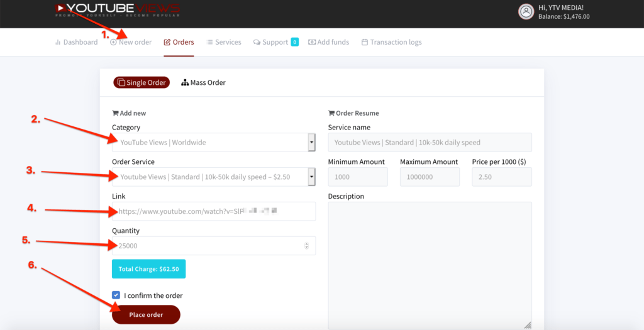644x330 pixels.
Task: Click the Quantity input field
Action: tap(214, 246)
